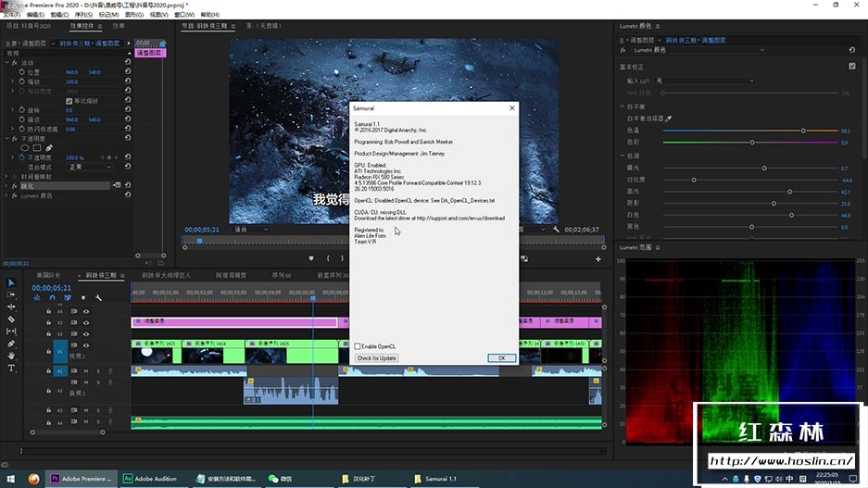This screenshot has width=868, height=488.
Task: Open program monitor zoom level dropdown
Action: (251, 229)
